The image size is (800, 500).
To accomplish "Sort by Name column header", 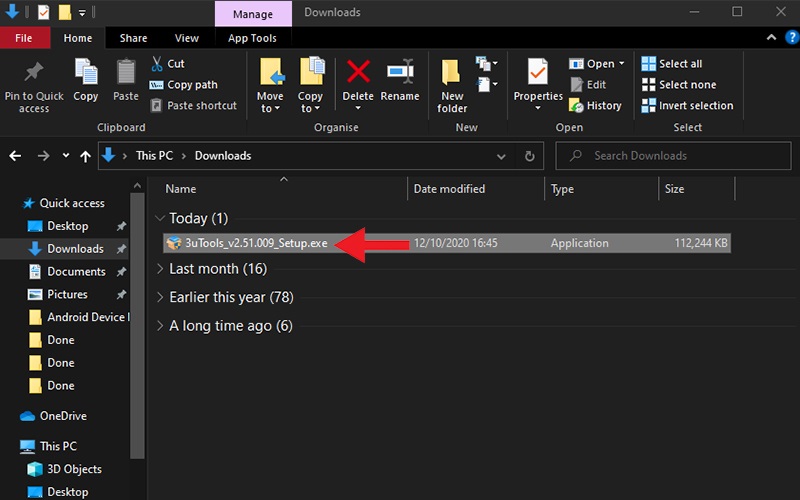I will point(181,189).
